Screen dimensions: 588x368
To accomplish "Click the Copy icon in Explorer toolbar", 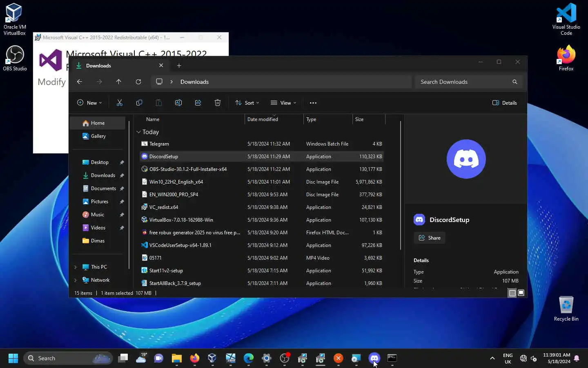I will click(139, 103).
